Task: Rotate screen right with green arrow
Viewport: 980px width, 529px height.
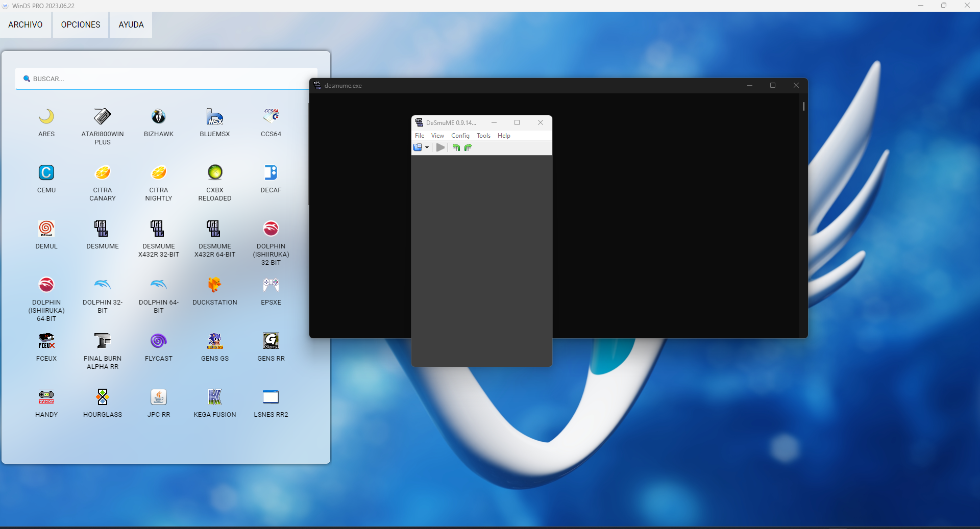Action: coord(468,148)
